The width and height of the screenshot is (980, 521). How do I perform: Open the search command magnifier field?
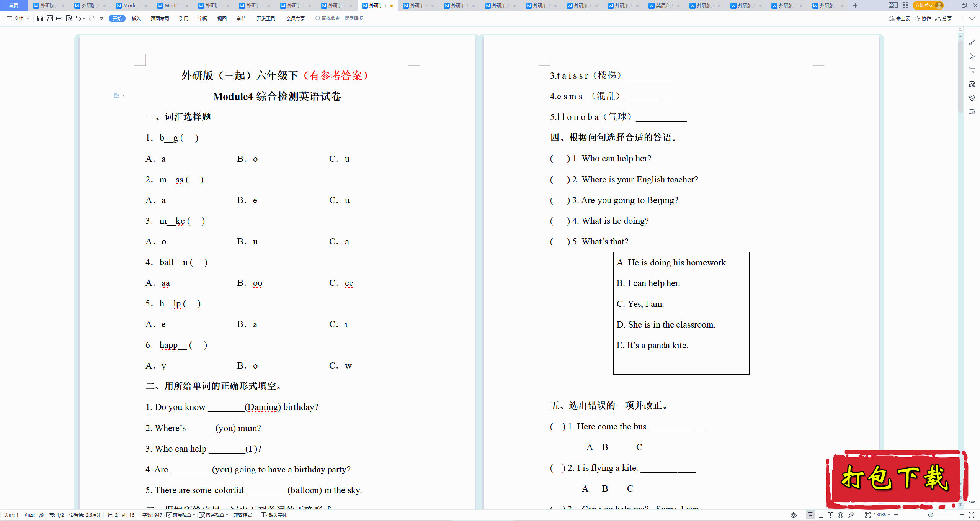[339, 18]
